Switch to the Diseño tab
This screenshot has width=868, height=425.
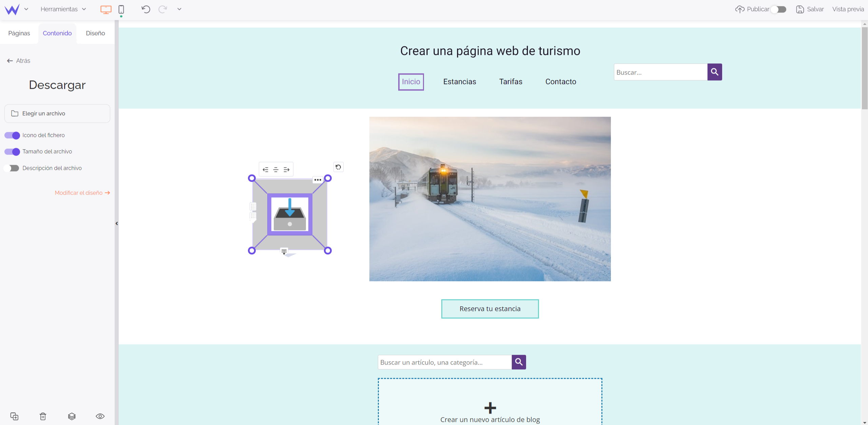click(95, 33)
